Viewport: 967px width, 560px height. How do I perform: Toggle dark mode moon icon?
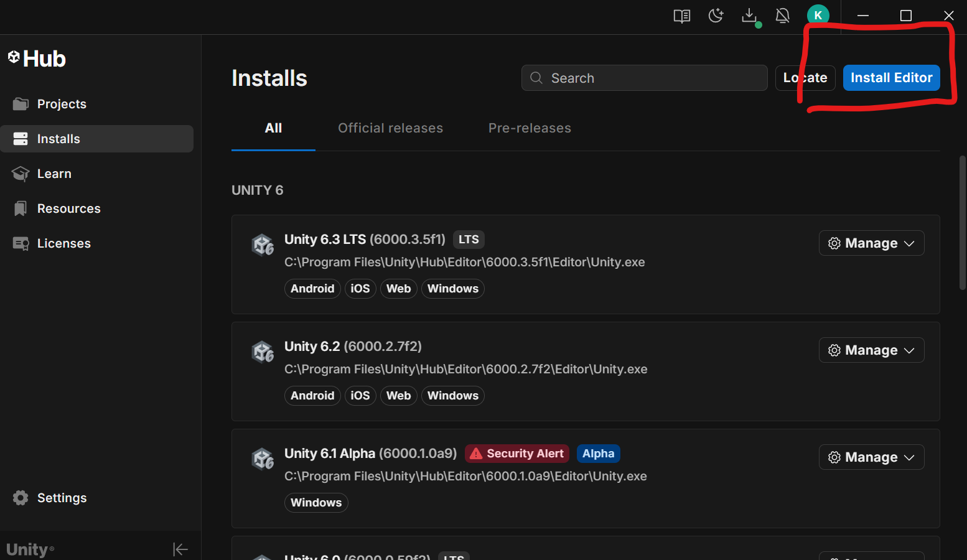[x=716, y=16]
